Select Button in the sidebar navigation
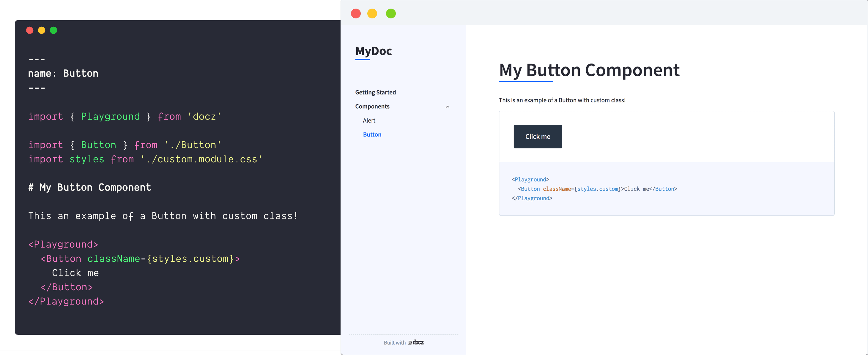This screenshot has width=868, height=355. (372, 134)
